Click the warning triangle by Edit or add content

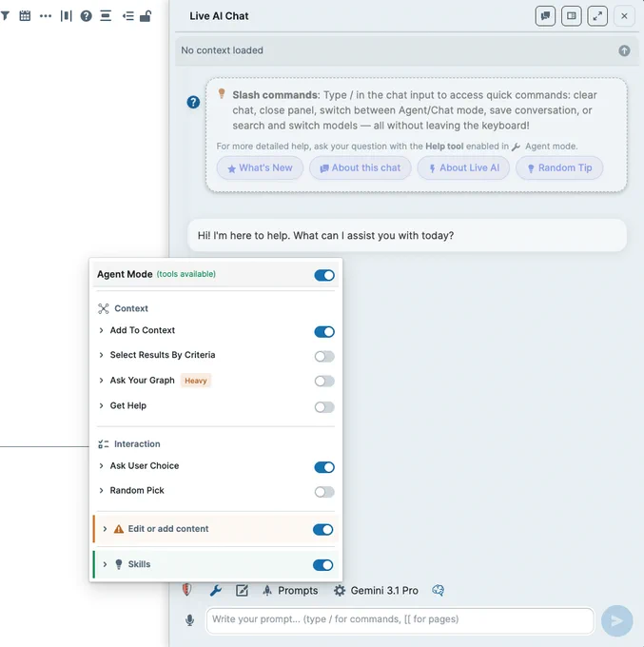(x=119, y=529)
